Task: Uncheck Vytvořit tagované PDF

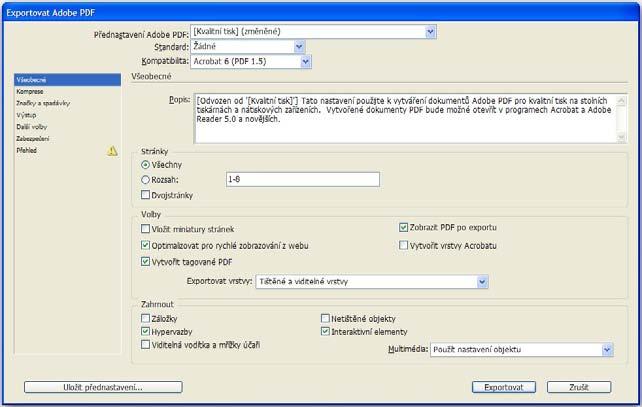Action: 145,261
